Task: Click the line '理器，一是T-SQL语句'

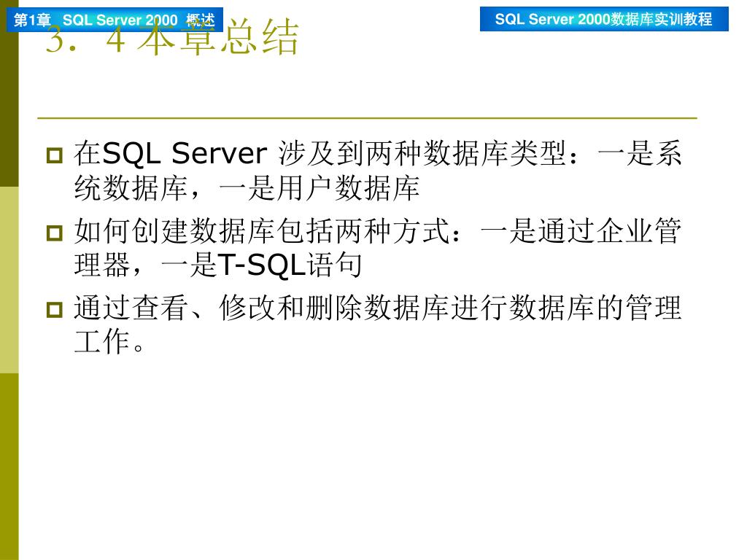Action: (x=217, y=265)
